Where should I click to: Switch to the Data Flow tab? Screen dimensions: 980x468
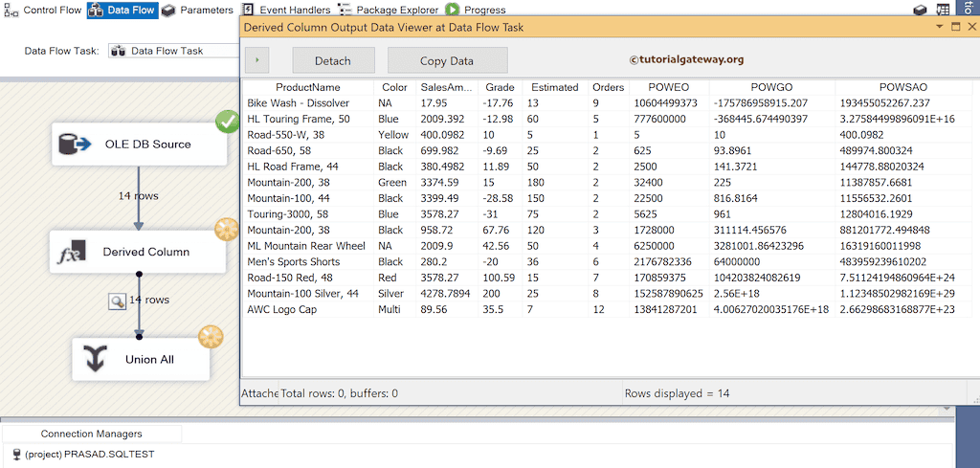coord(122,10)
